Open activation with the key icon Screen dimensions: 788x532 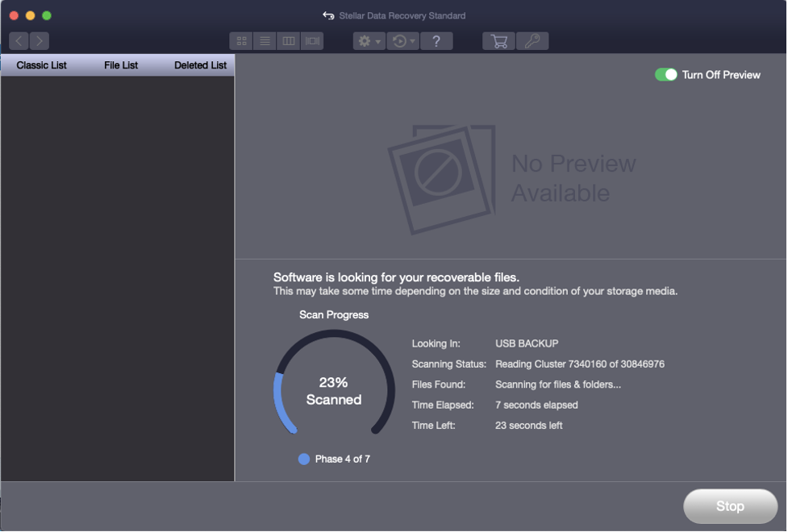(x=532, y=40)
